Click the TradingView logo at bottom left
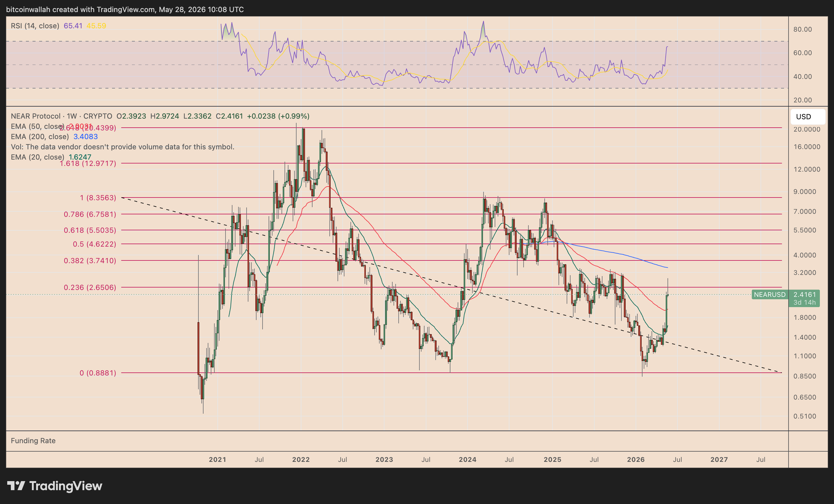Screen dimensions: 834x504 coord(54,486)
